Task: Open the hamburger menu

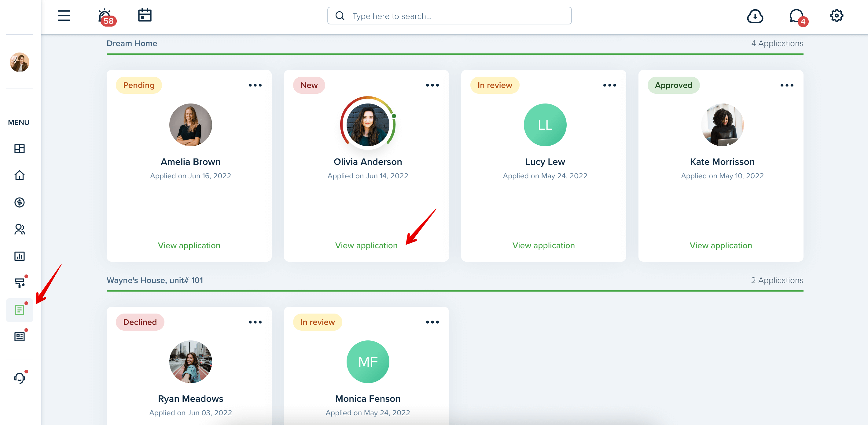Action: [x=64, y=16]
